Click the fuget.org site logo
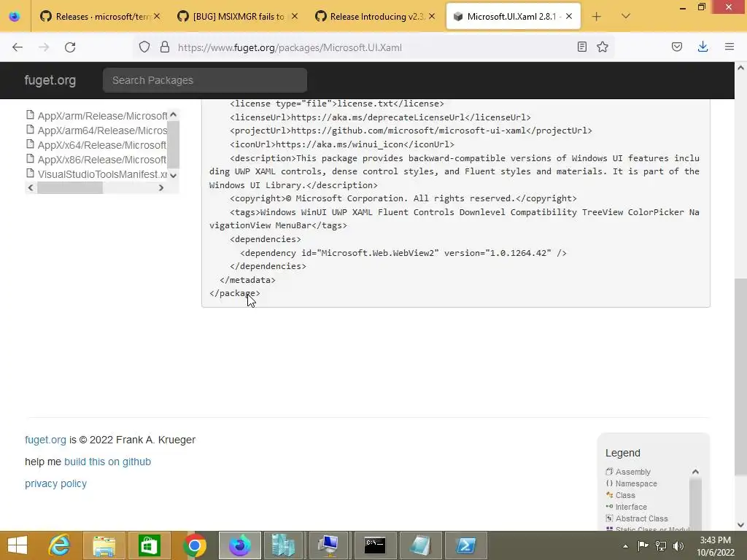Viewport: 747px width, 560px height. 50,80
